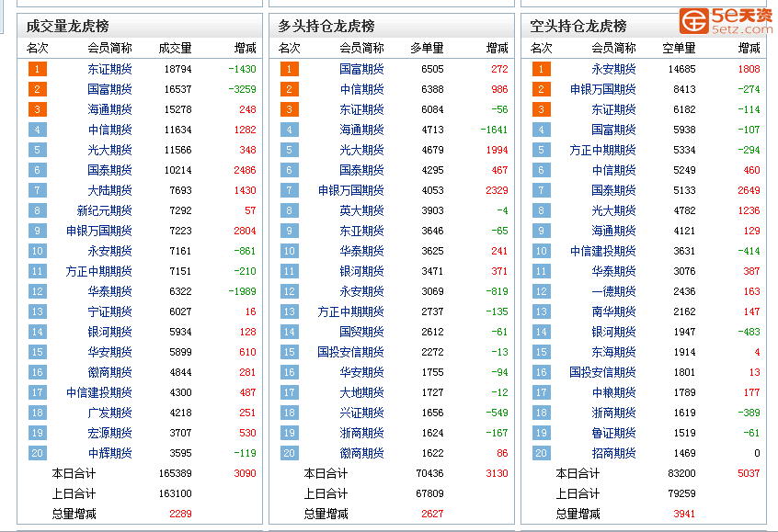The height and width of the screenshot is (532, 778).
Task: Select change value -1641
Action: (x=494, y=130)
